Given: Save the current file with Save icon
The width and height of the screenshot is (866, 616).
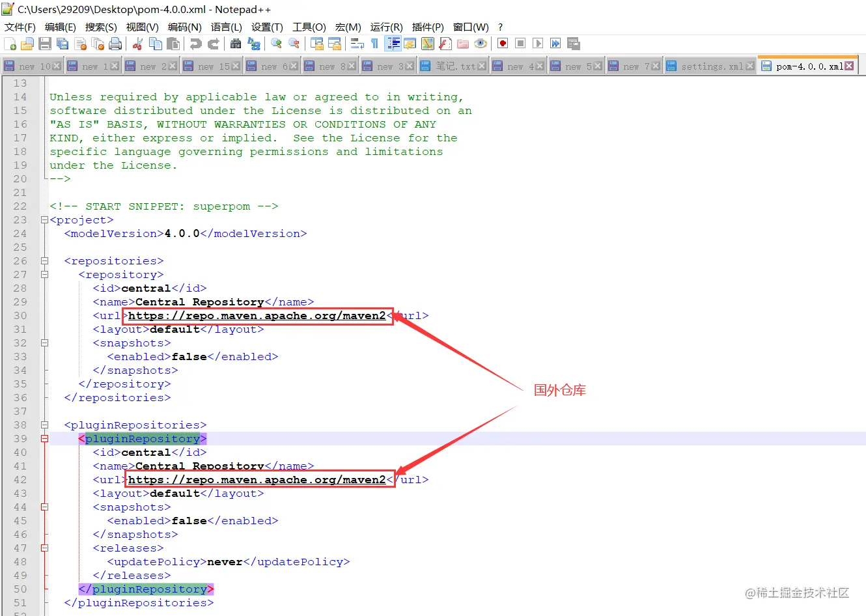Looking at the screenshot, I should coord(45,44).
